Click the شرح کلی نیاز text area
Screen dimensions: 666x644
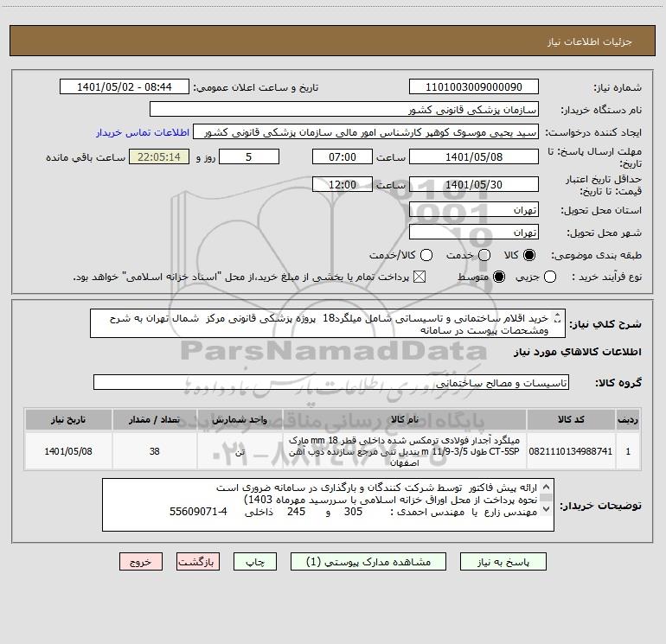point(328,323)
